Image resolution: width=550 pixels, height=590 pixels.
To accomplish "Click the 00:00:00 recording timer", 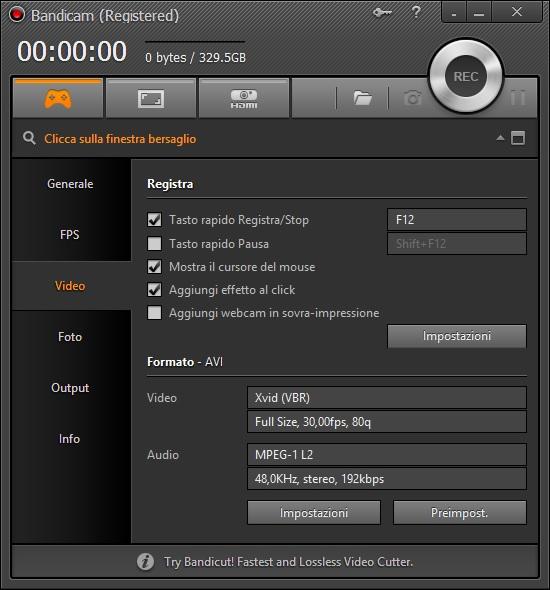I will click(72, 51).
